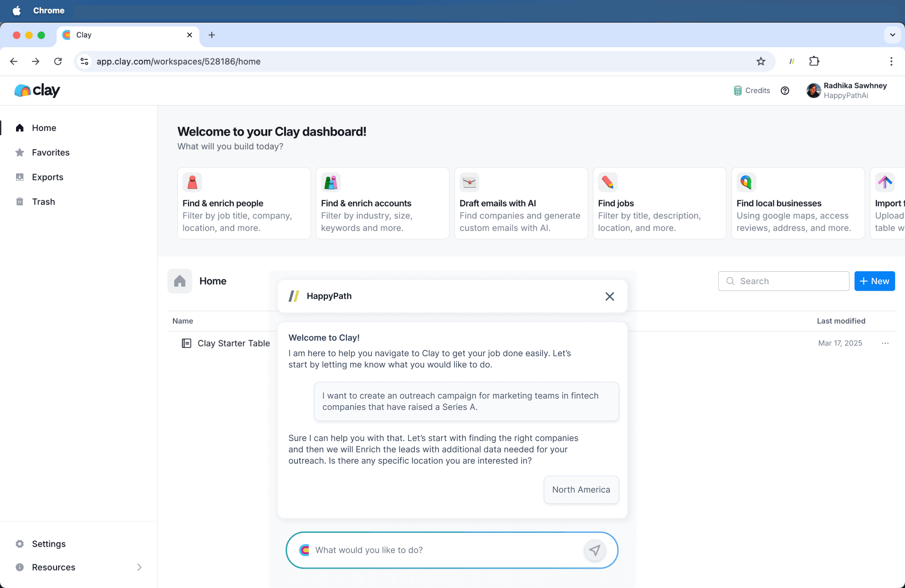The height and width of the screenshot is (588, 905).
Task: Expand the Resources menu
Action: click(78, 567)
